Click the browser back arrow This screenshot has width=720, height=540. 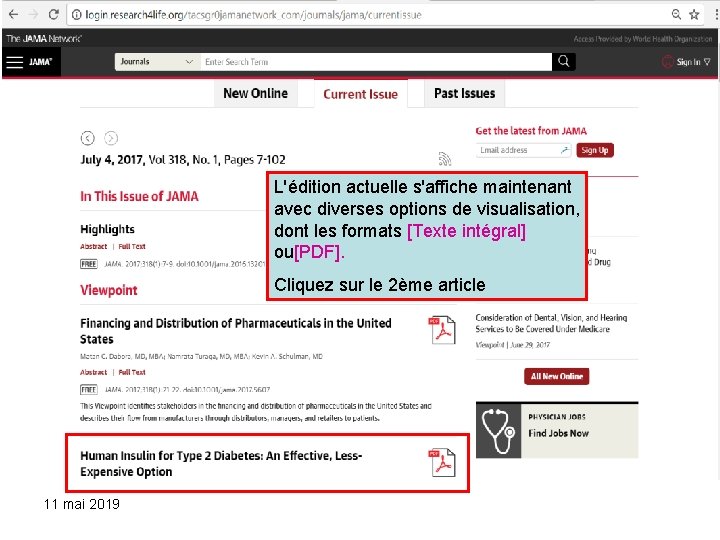[13, 15]
